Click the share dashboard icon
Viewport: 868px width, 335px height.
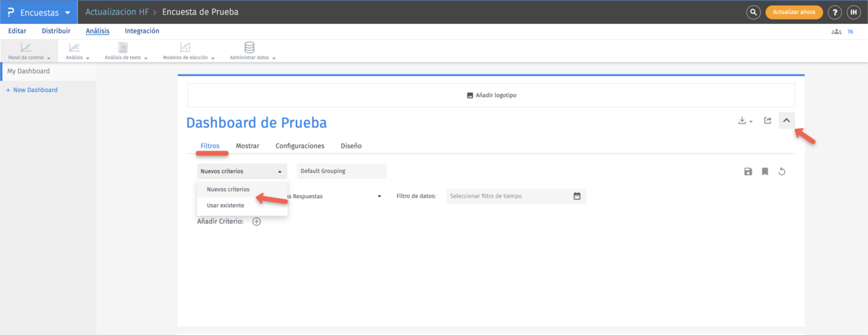coord(767,121)
